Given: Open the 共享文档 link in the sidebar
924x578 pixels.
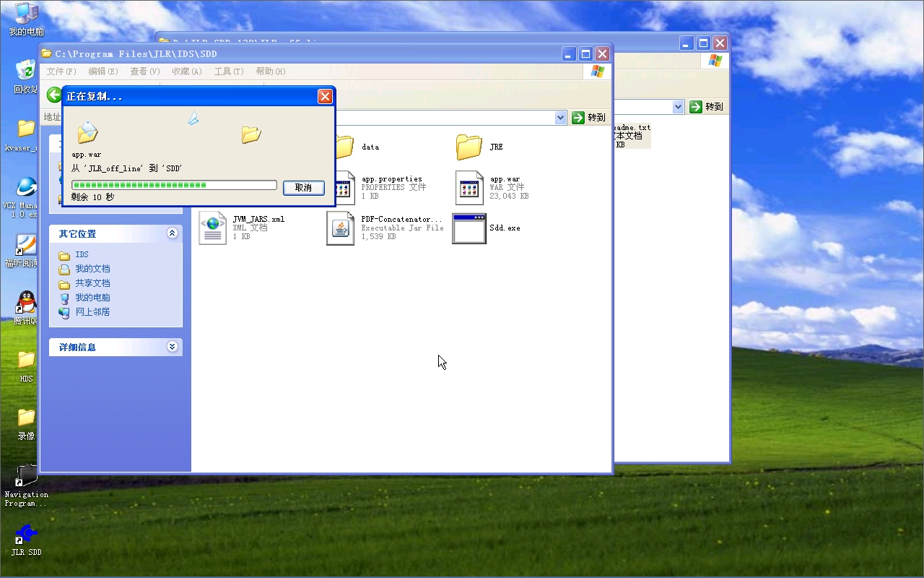Looking at the screenshot, I should (84, 283).
